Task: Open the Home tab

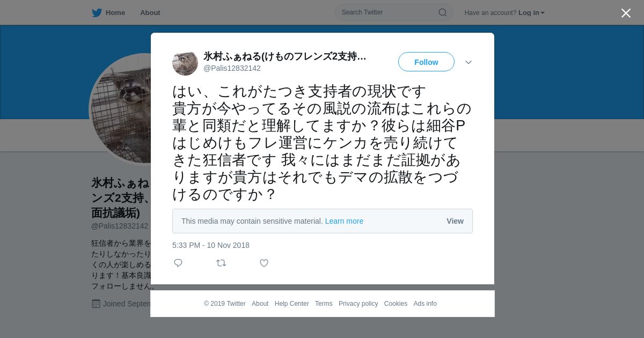Action: (x=108, y=13)
